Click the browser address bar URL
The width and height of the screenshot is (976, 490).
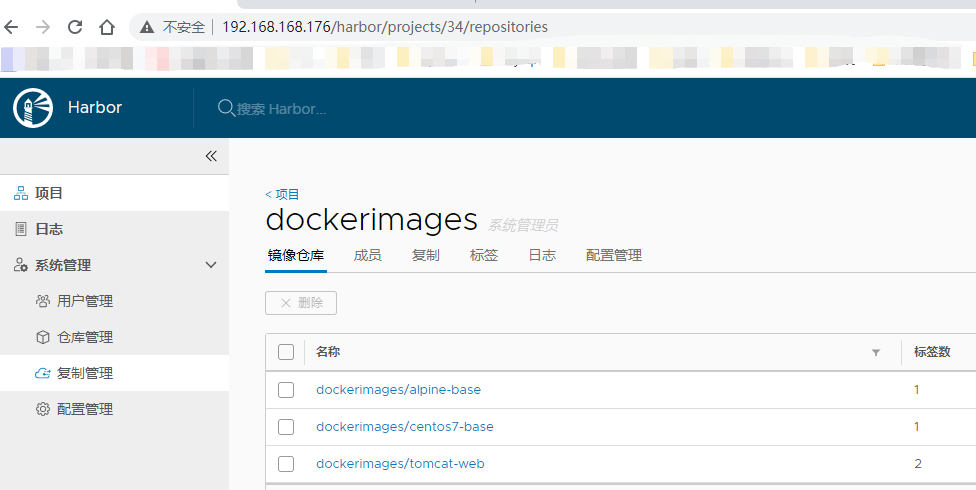pyautogui.click(x=385, y=27)
